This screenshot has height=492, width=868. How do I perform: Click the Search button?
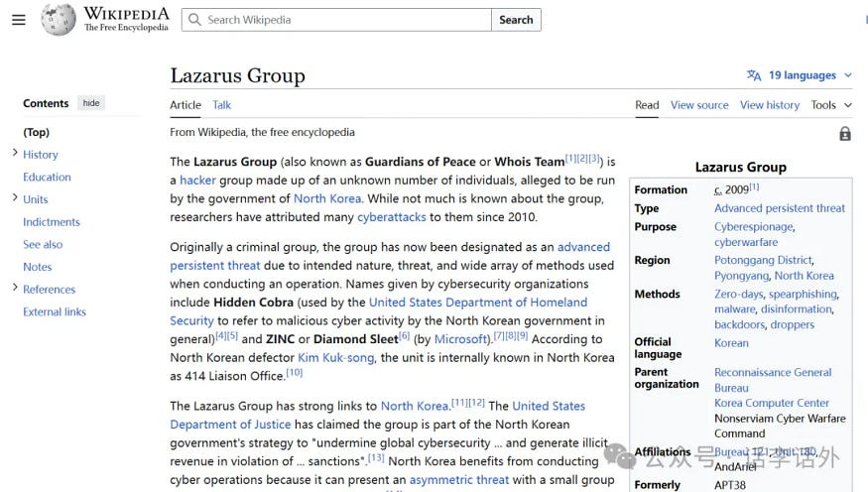pyautogui.click(x=516, y=20)
